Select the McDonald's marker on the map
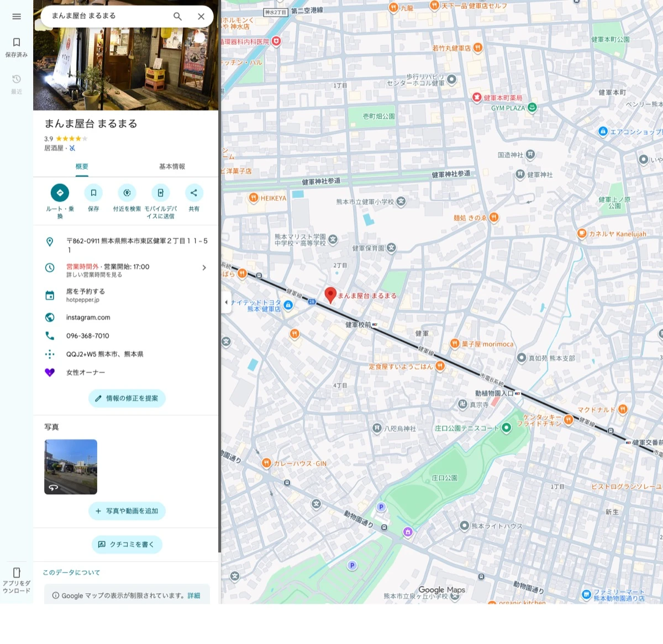 coord(622,409)
